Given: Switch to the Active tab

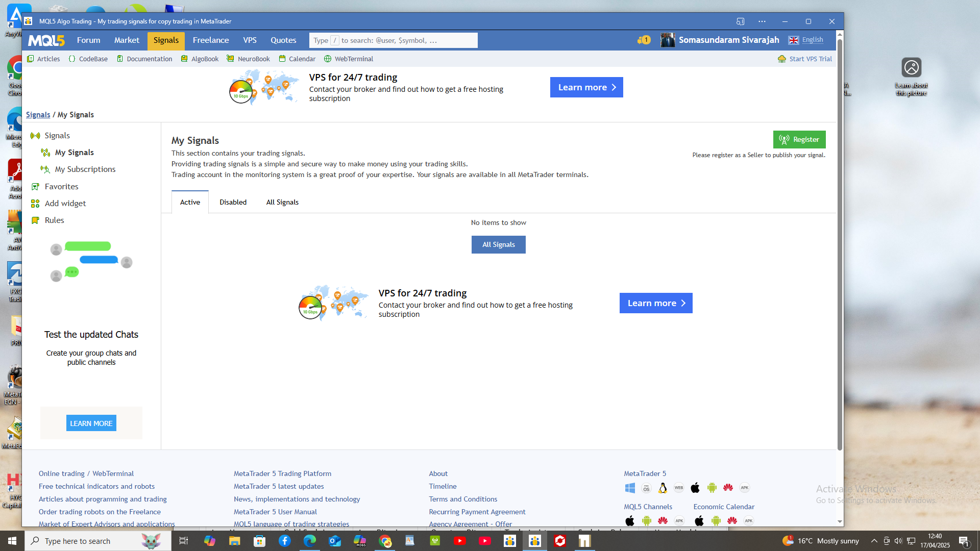Looking at the screenshot, I should point(190,202).
